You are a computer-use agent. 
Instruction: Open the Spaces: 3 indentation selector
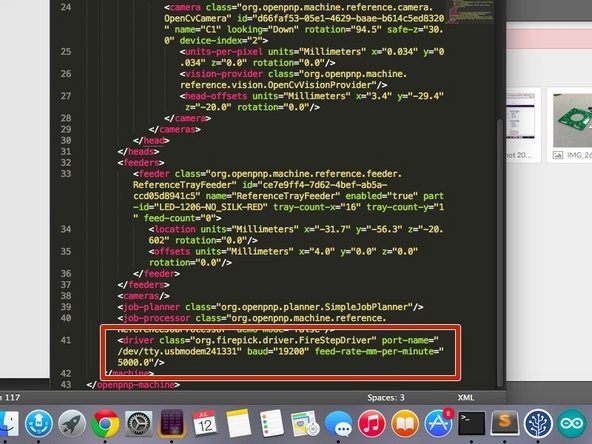pos(386,398)
